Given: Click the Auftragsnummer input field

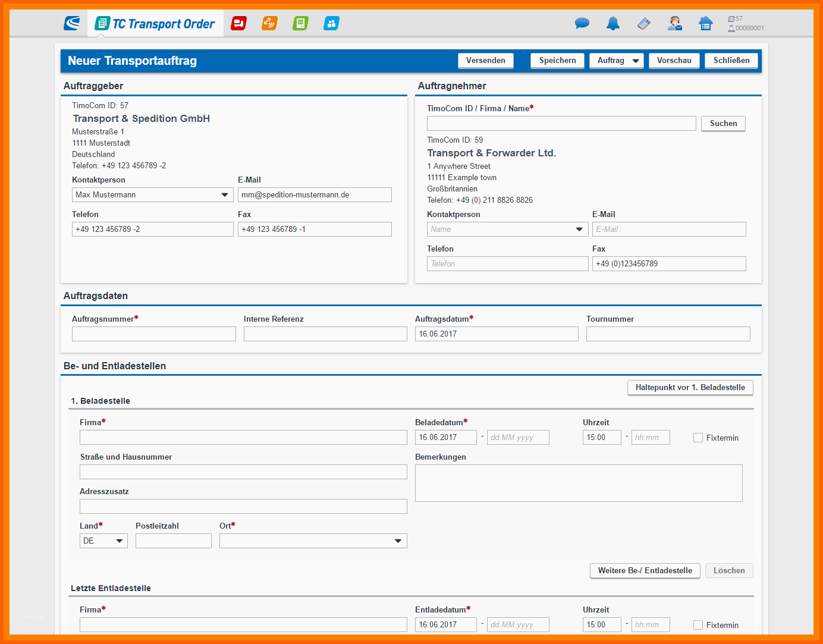Looking at the screenshot, I should pos(153,334).
